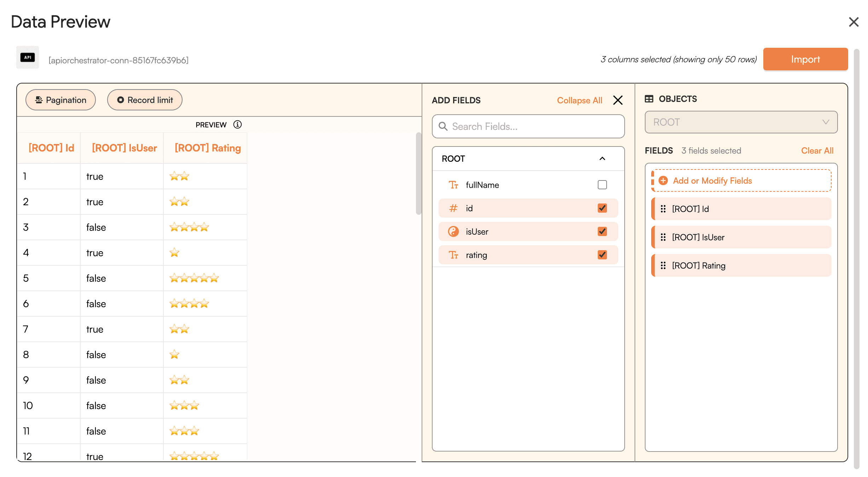Focus the Search Fields input

pyautogui.click(x=528, y=126)
